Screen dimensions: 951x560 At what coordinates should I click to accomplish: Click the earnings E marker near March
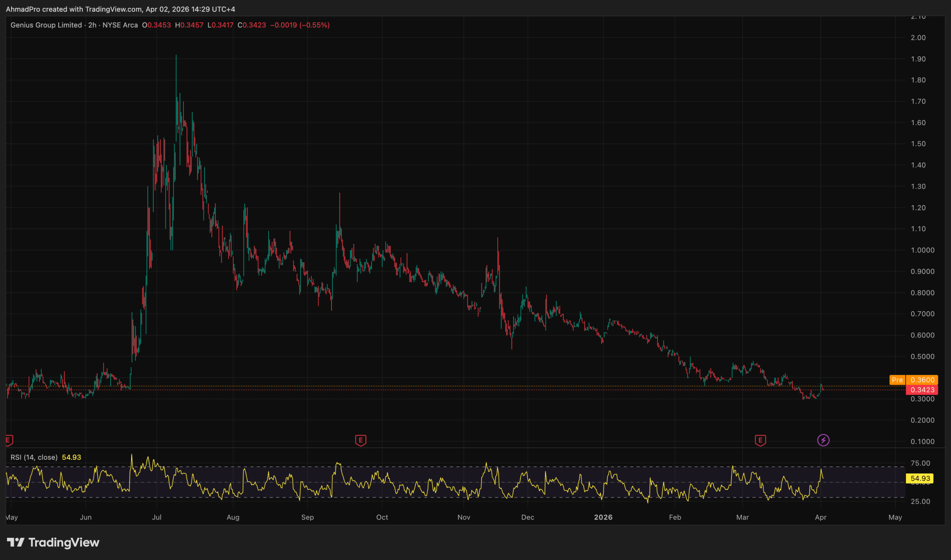pos(760,440)
